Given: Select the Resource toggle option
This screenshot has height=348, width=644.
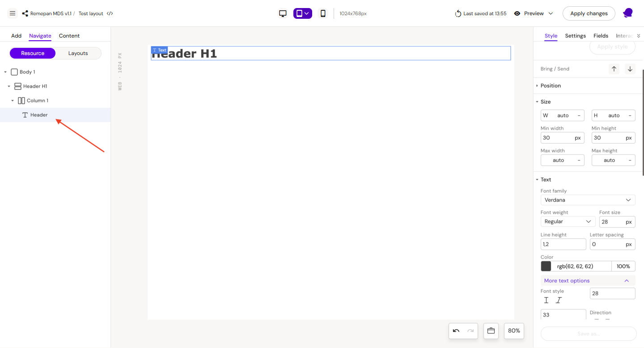Looking at the screenshot, I should [x=33, y=53].
